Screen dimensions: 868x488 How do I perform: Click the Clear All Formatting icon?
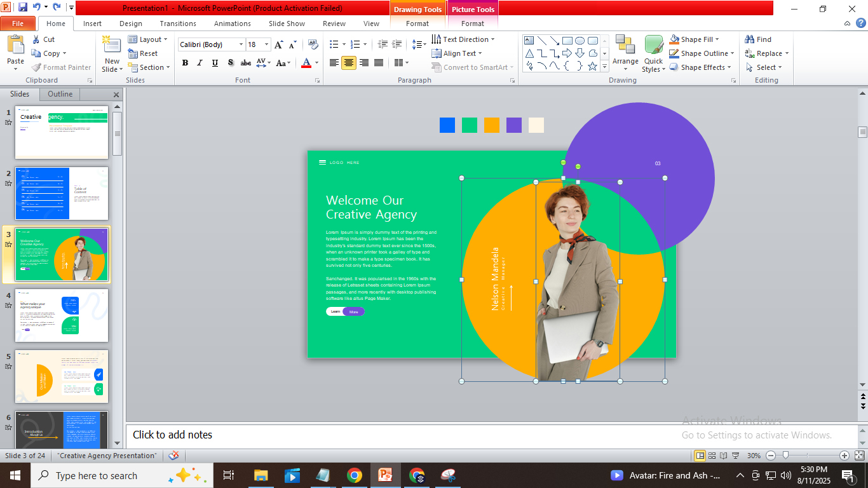313,44
